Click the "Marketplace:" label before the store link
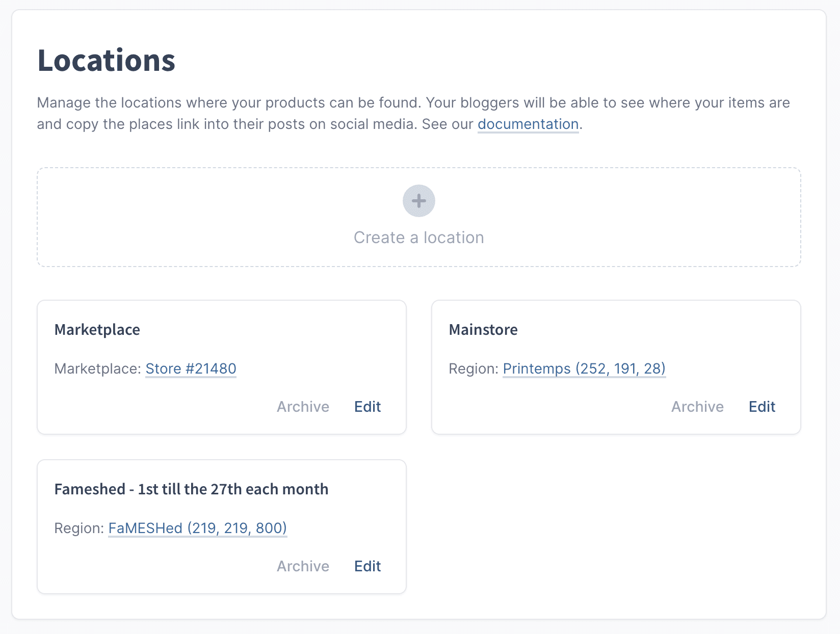This screenshot has height=634, width=840. point(97,368)
